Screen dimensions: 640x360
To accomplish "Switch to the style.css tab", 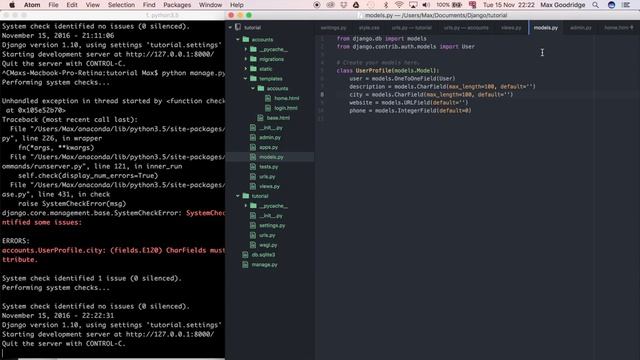I will click(x=369, y=28).
